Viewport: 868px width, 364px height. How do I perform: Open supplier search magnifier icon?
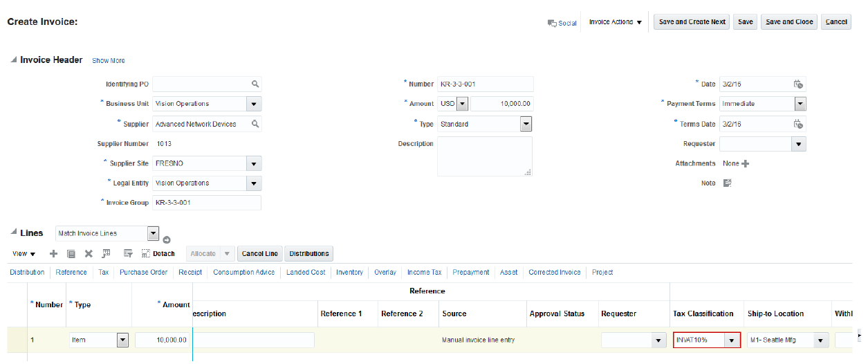(x=255, y=124)
